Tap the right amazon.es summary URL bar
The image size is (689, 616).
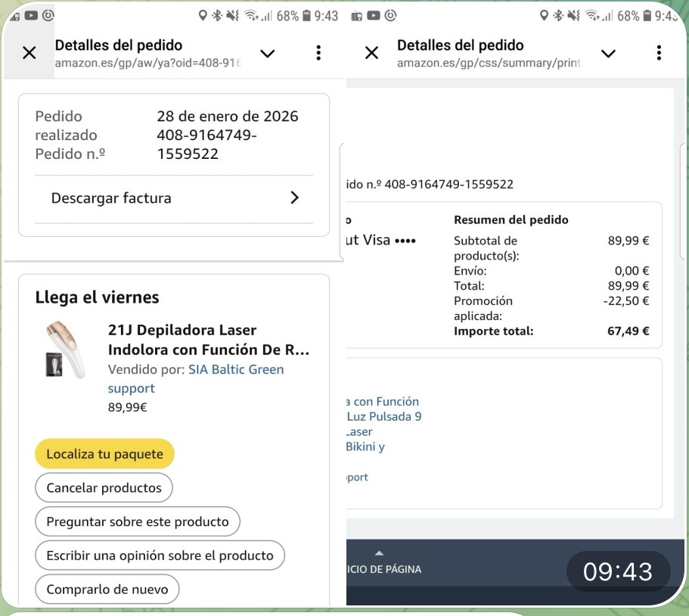[x=489, y=63]
